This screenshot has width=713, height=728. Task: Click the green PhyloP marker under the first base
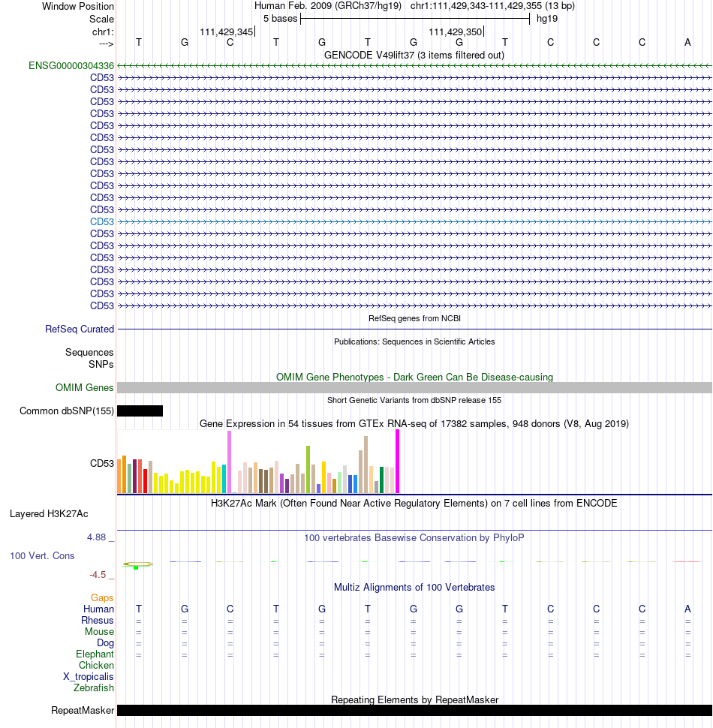(136, 567)
